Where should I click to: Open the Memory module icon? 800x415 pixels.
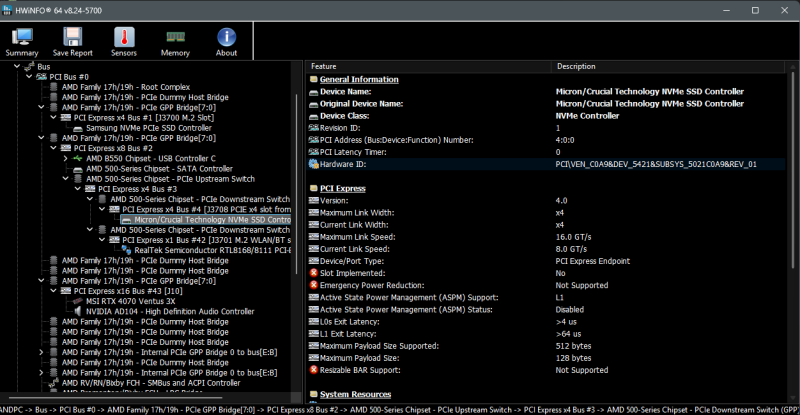[175, 37]
